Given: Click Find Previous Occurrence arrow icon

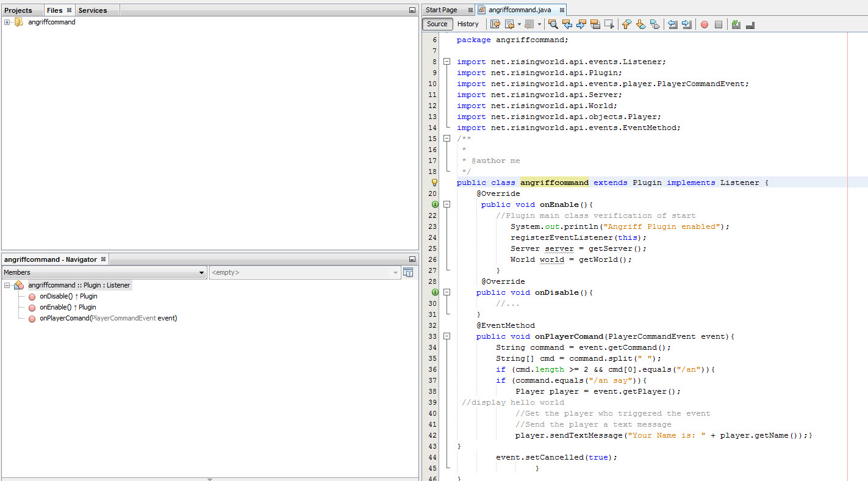Looking at the screenshot, I should click(567, 24).
